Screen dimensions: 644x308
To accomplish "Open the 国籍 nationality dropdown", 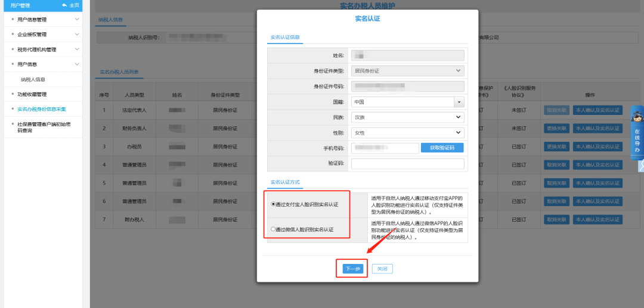I will coord(459,102).
